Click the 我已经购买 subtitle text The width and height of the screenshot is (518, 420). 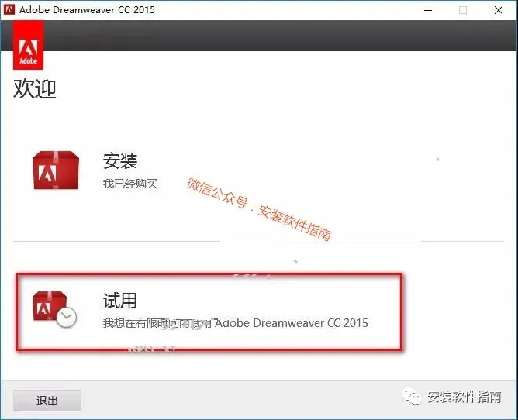tap(130, 184)
